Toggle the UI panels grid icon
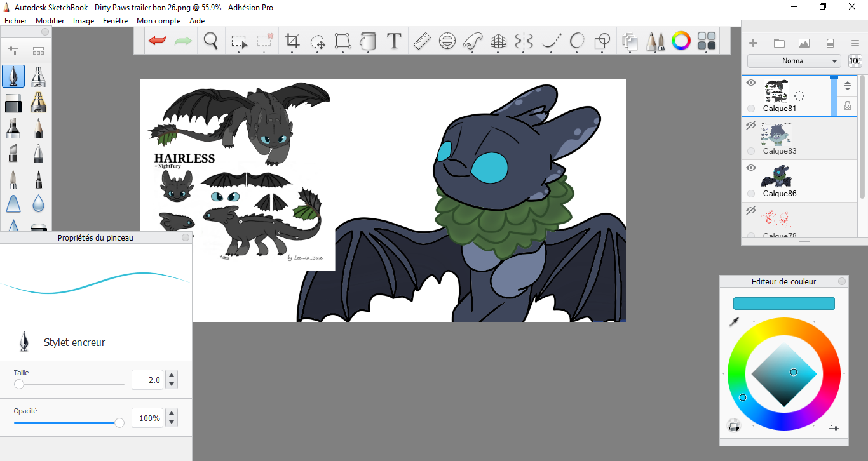The width and height of the screenshot is (868, 461). pos(707,41)
